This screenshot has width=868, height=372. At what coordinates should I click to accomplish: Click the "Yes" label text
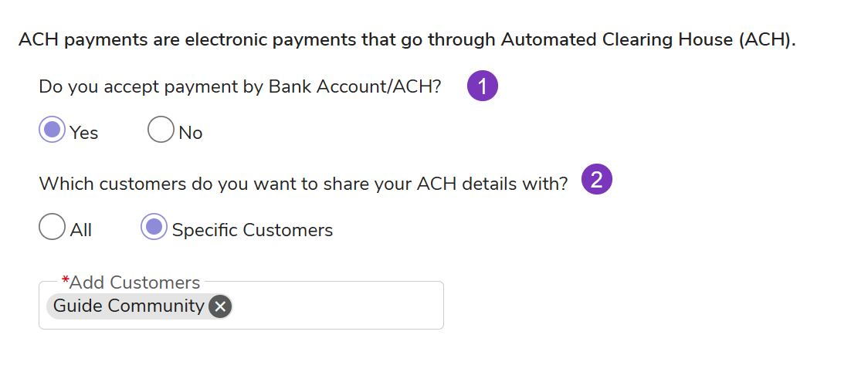84,133
